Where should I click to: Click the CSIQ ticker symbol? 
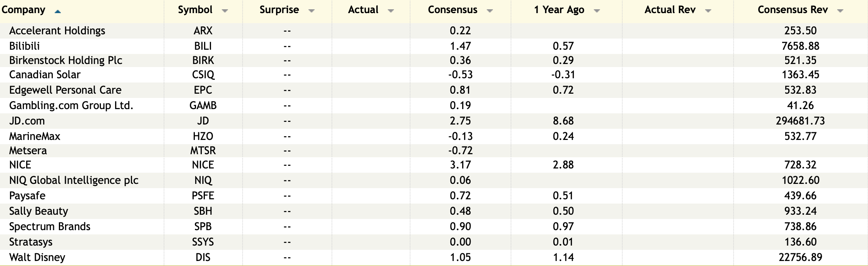pyautogui.click(x=203, y=74)
